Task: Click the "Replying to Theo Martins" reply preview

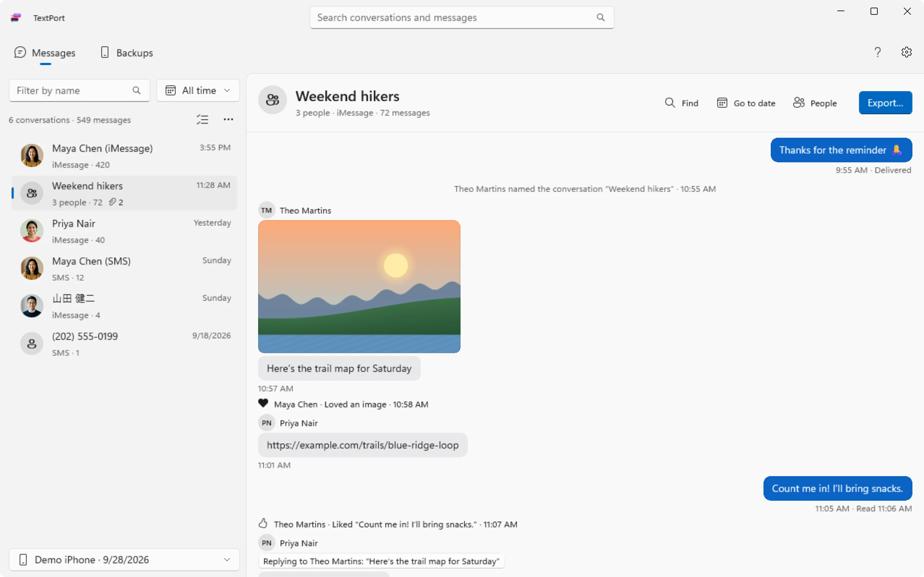Action: click(x=381, y=561)
